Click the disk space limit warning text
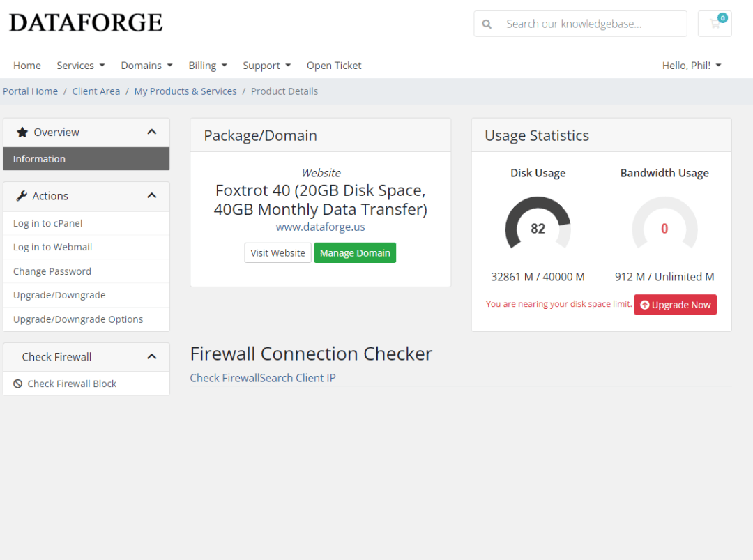 [559, 304]
